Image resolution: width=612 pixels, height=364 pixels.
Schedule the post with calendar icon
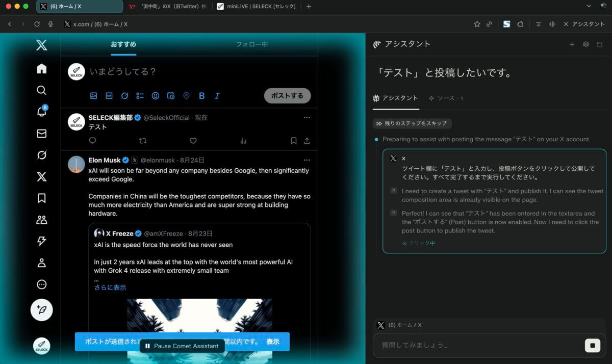pos(171,96)
